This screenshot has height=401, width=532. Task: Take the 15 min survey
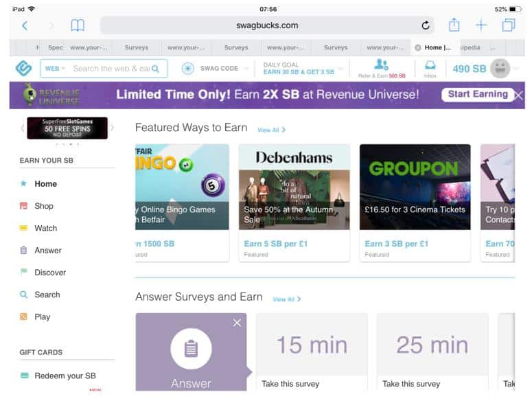point(312,352)
